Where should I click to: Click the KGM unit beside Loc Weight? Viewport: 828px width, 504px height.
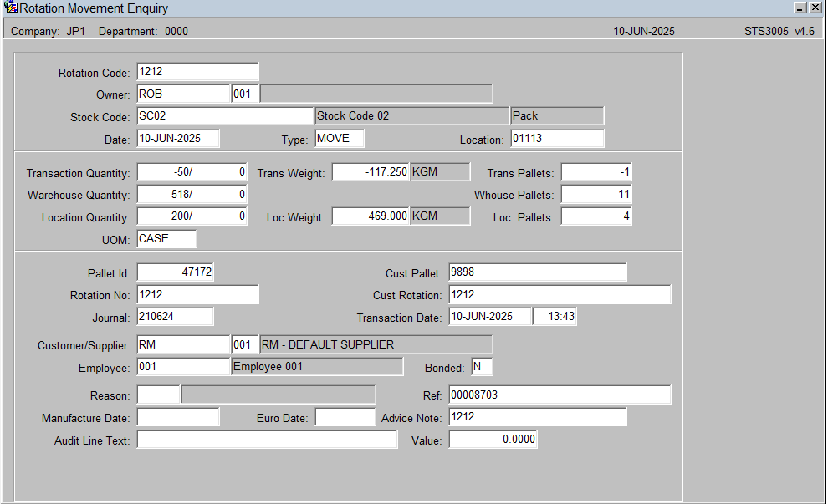click(x=440, y=216)
